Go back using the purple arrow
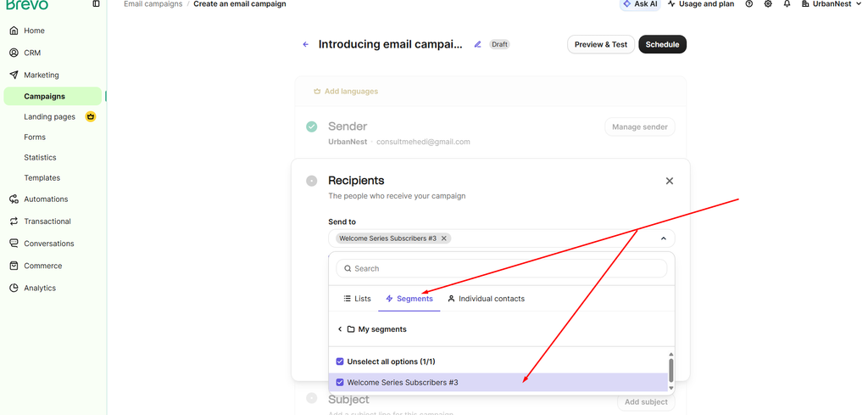868x415 pixels. tap(305, 44)
